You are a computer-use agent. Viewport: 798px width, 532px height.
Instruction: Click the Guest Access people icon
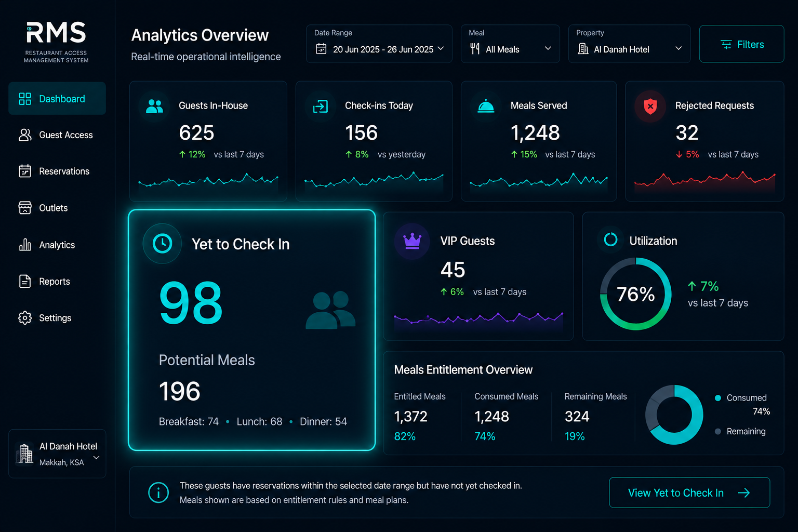(25, 135)
